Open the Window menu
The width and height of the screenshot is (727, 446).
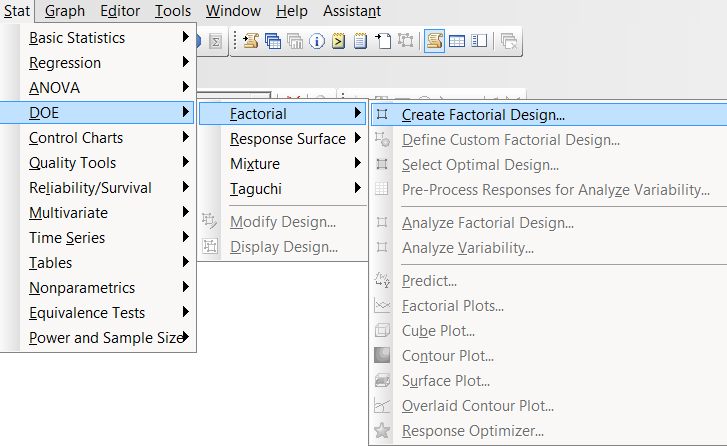(233, 11)
